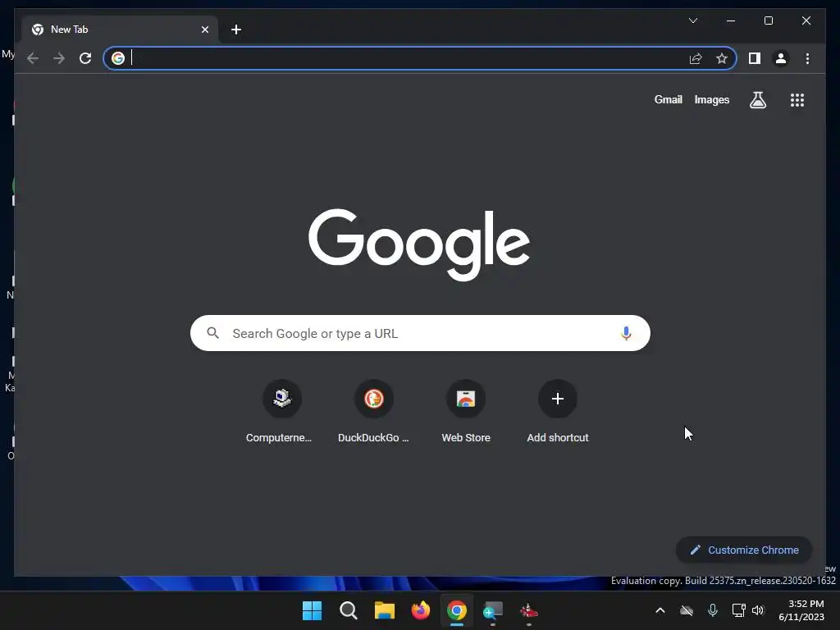The height and width of the screenshot is (630, 840).
Task: Open the Chrome side panel
Action: [755, 58]
